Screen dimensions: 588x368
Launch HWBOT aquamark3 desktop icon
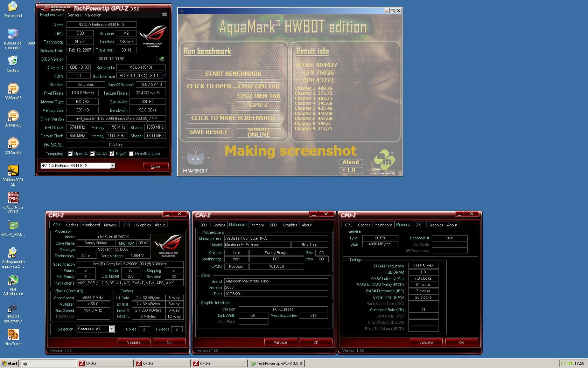coord(13,312)
